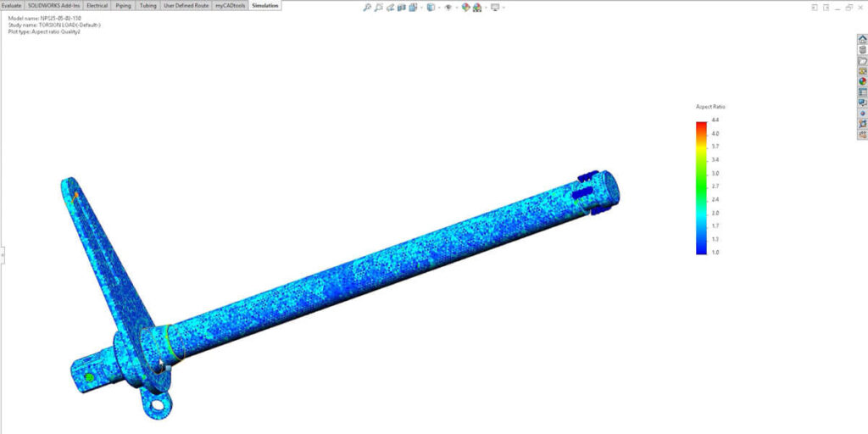Click the Study name TORSION LOAD text
868x434 pixels.
tap(54, 25)
